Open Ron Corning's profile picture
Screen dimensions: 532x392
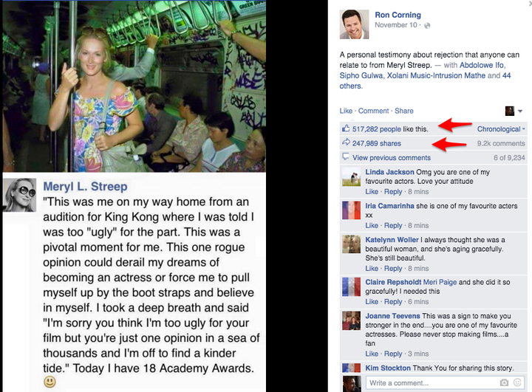pyautogui.click(x=354, y=24)
